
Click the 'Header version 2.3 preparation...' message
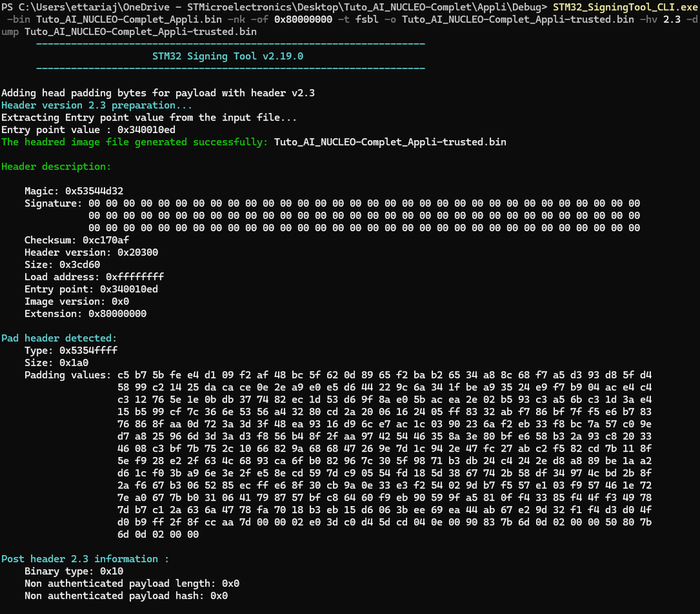(97, 105)
